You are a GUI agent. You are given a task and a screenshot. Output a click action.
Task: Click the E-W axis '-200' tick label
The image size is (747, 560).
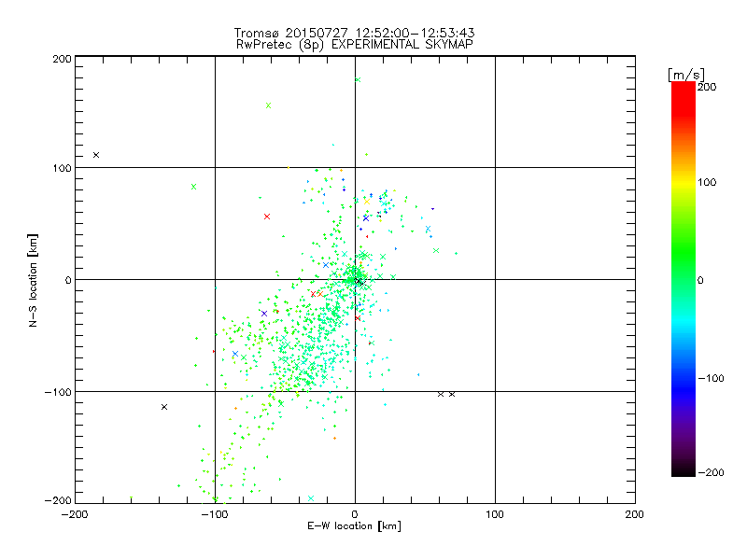point(75,514)
